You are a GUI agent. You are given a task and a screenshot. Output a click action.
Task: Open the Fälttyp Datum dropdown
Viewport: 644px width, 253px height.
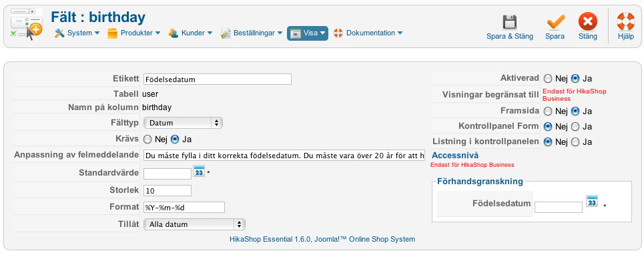(183, 123)
